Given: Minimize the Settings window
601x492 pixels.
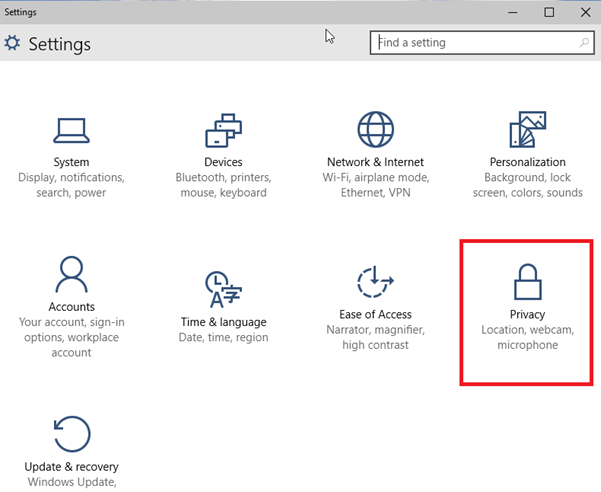Looking at the screenshot, I should coord(513,12).
